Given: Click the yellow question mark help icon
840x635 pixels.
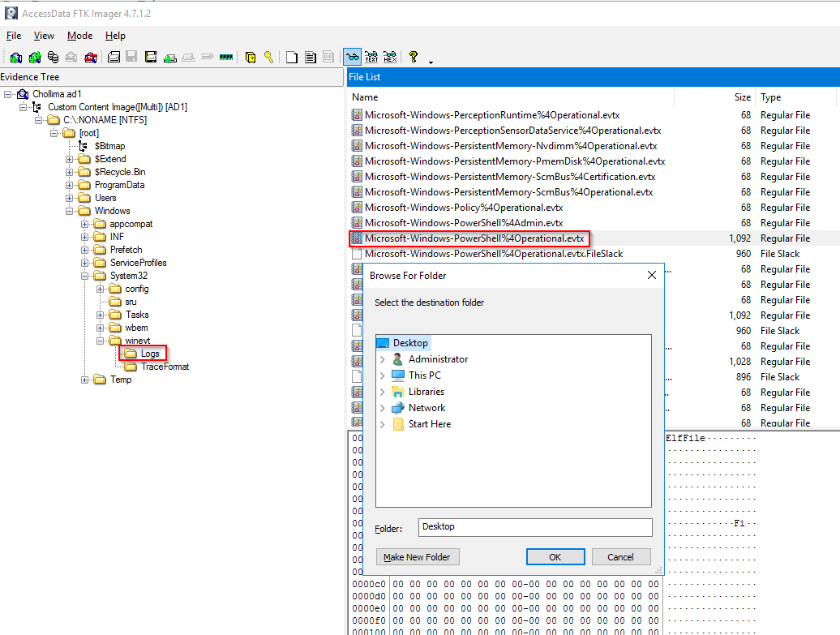Looking at the screenshot, I should tap(414, 58).
